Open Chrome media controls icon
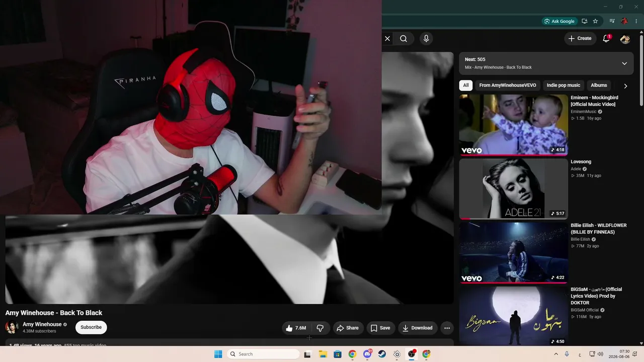644x362 pixels. pos(612,21)
